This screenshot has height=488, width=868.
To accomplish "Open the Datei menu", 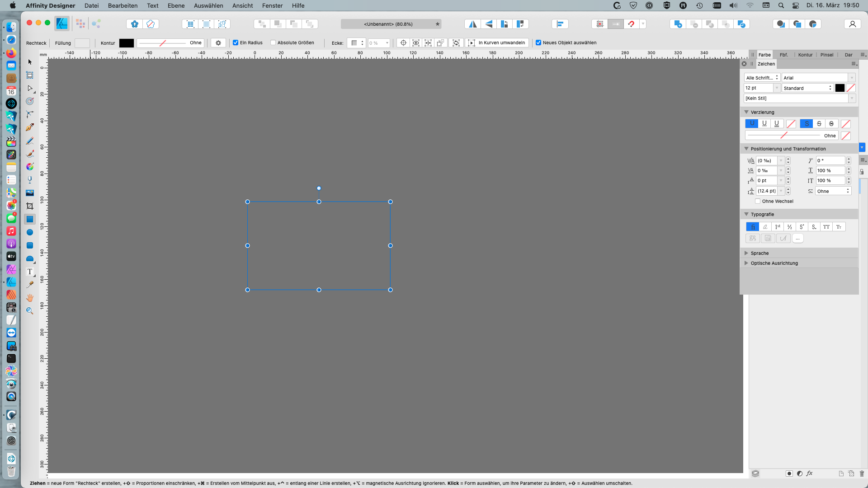I will 91,5.
